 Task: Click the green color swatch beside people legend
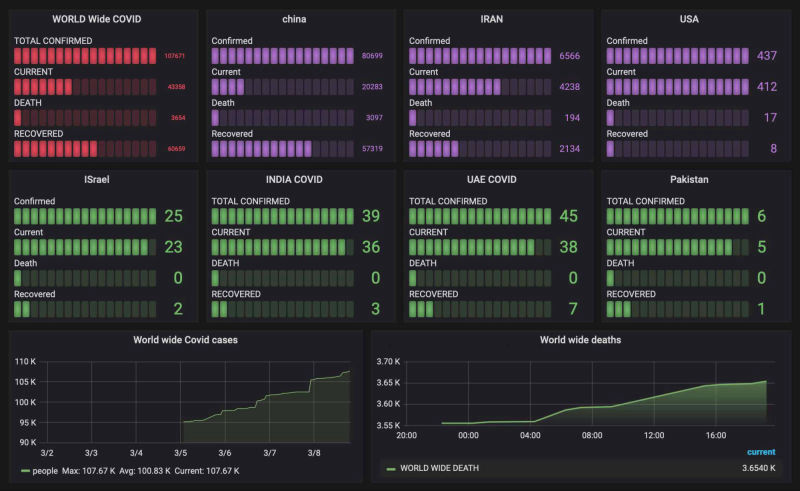(x=24, y=470)
